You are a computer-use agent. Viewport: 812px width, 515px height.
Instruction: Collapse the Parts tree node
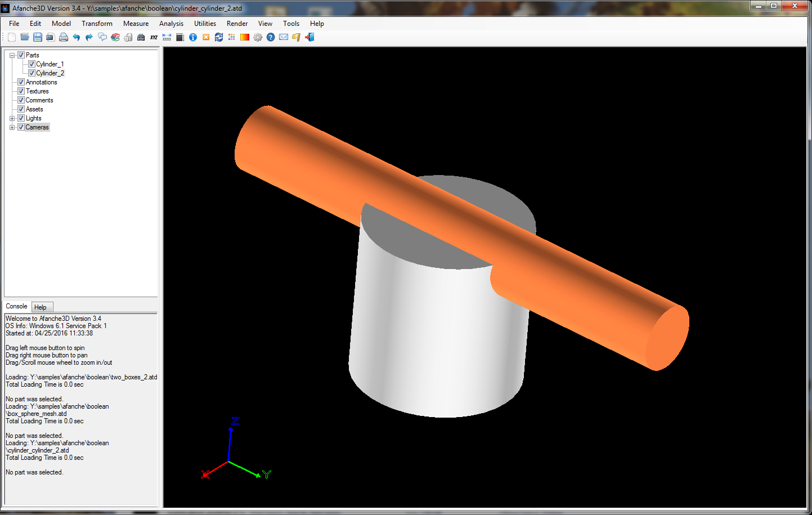[12, 55]
